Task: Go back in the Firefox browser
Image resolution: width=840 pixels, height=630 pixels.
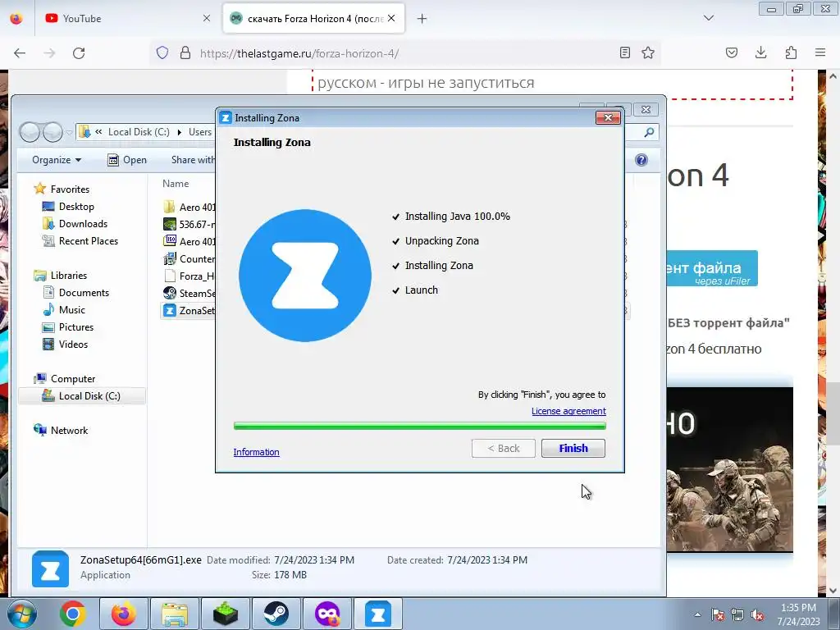Action: (x=20, y=53)
